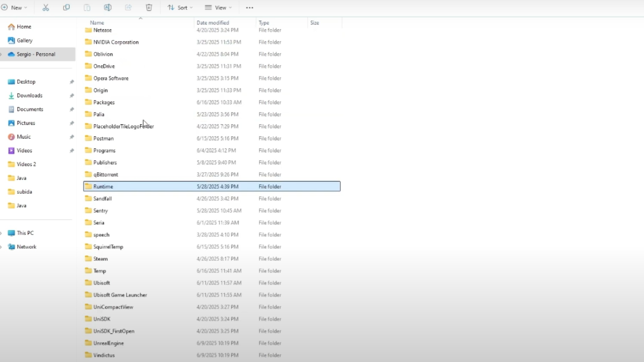
Task: Select the Sandfall folder
Action: click(212, 198)
